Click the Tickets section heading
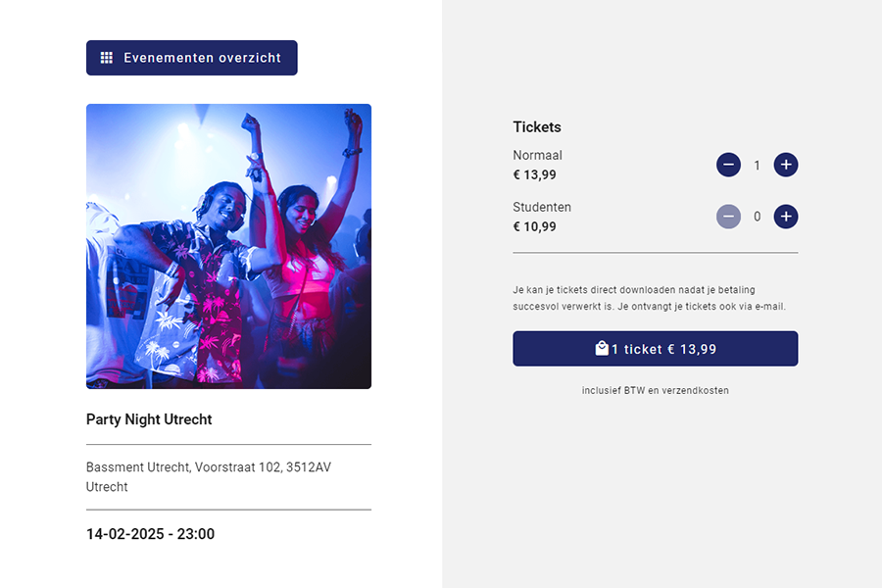882x588 pixels. (x=537, y=127)
